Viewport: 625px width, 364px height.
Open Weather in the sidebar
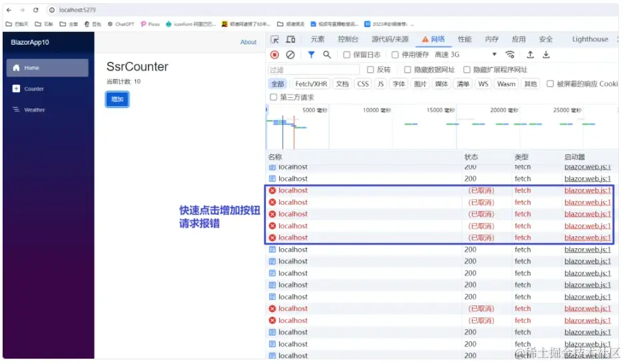[x=47, y=110]
